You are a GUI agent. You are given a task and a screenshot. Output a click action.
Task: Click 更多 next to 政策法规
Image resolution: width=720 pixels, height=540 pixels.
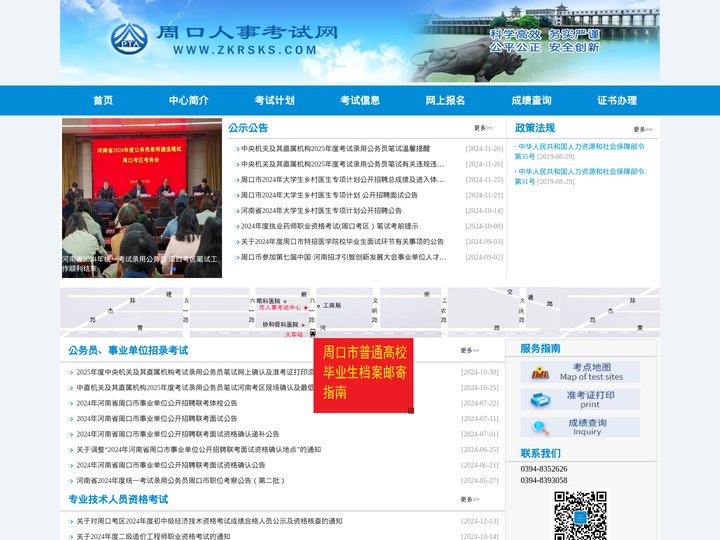pos(642,129)
